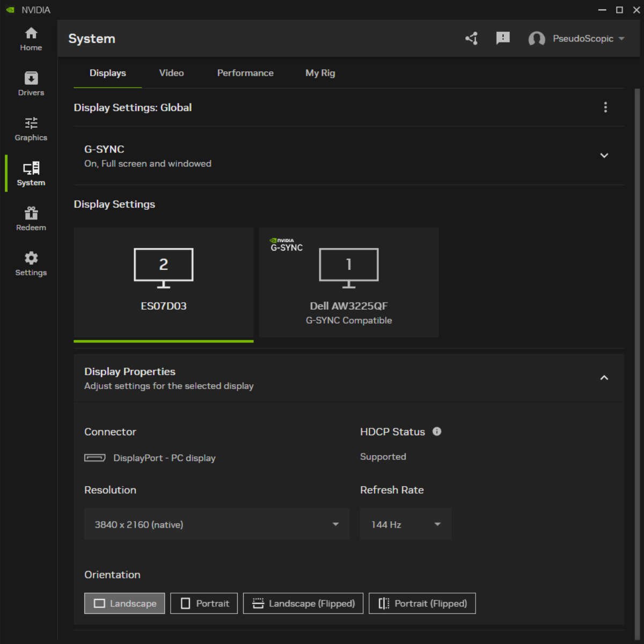Expand the G-SYNC settings section
This screenshot has height=644, width=644.
(604, 155)
